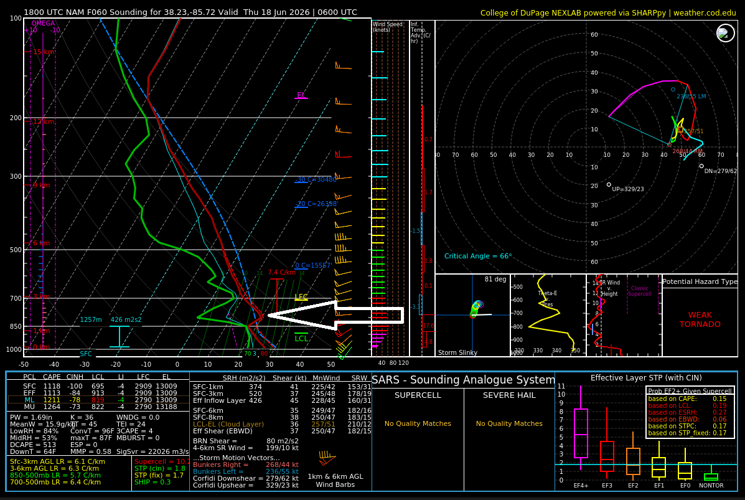Click the Wind Speed (knots) column header
Image resolution: width=745 pixels, height=500 pixels.
point(387,27)
